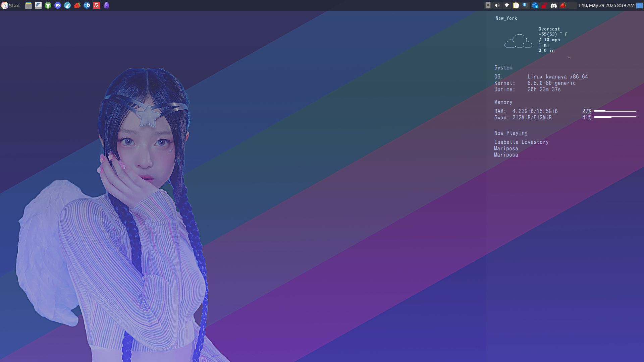Launch KeePassXC from the panel
Image resolution: width=644 pixels, height=362 pixels.
(x=48, y=5)
